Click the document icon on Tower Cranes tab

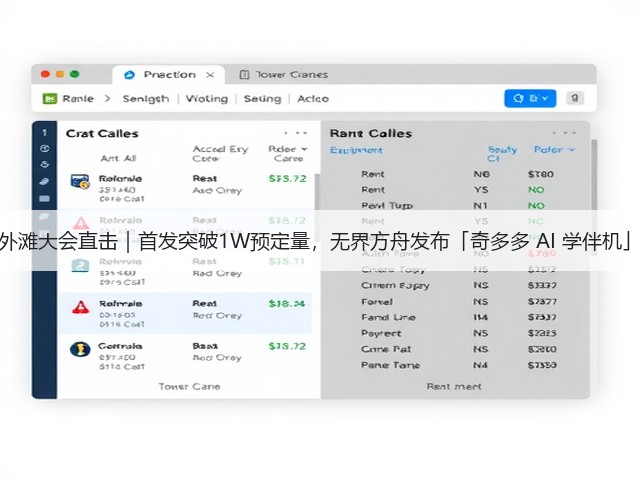pos(244,75)
